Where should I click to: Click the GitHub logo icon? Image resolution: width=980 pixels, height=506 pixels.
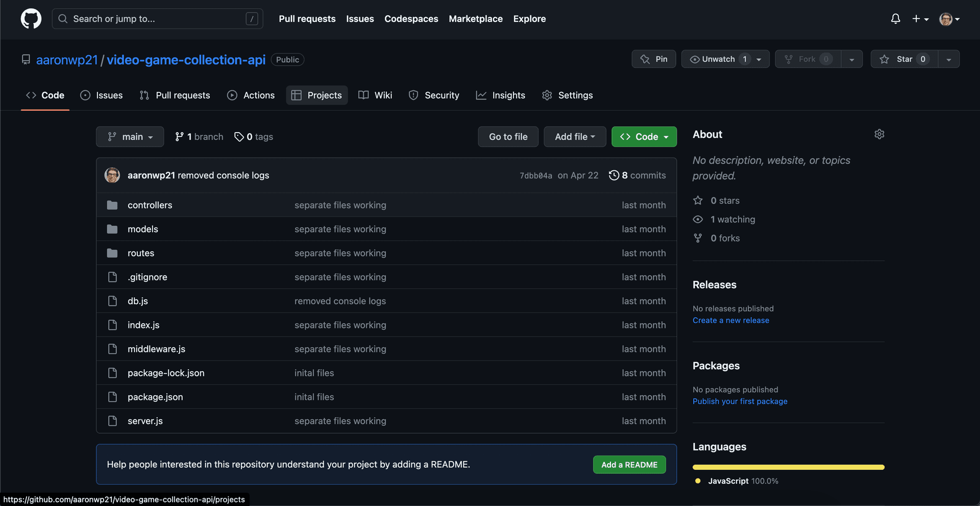[x=31, y=19]
